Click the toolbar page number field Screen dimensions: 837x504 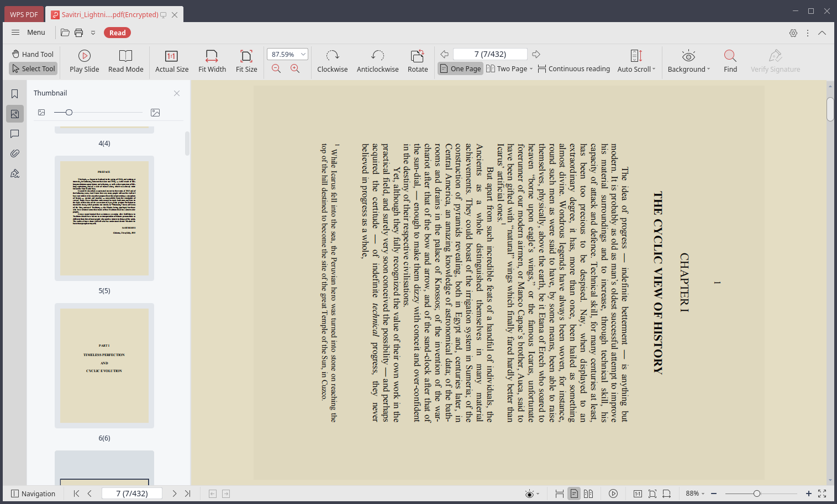[x=490, y=54]
